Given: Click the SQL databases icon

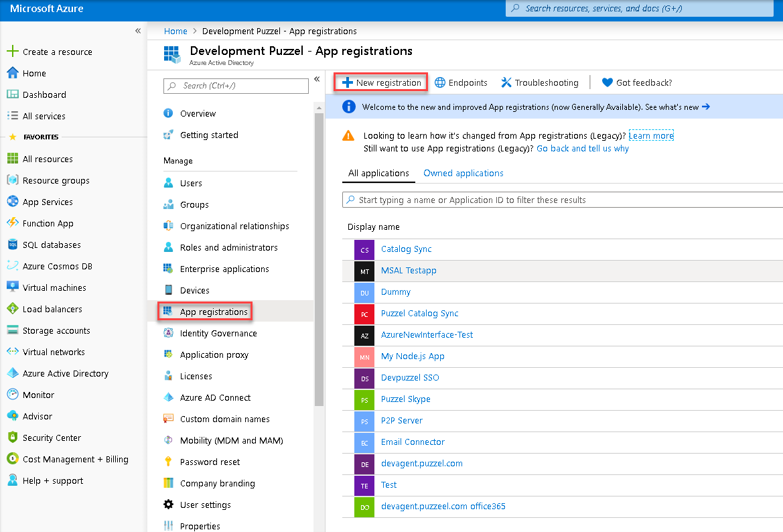Looking at the screenshot, I should point(12,245).
